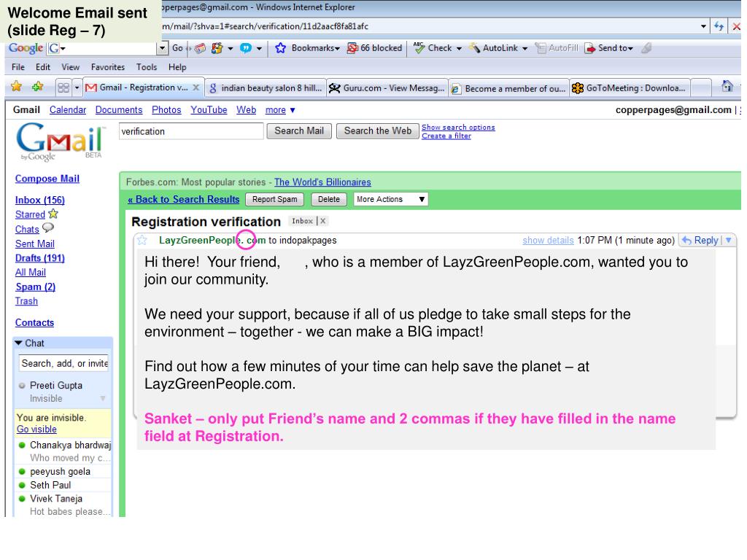The height and width of the screenshot is (560, 747).
Task: Click the Search Mail button
Action: coord(298,131)
